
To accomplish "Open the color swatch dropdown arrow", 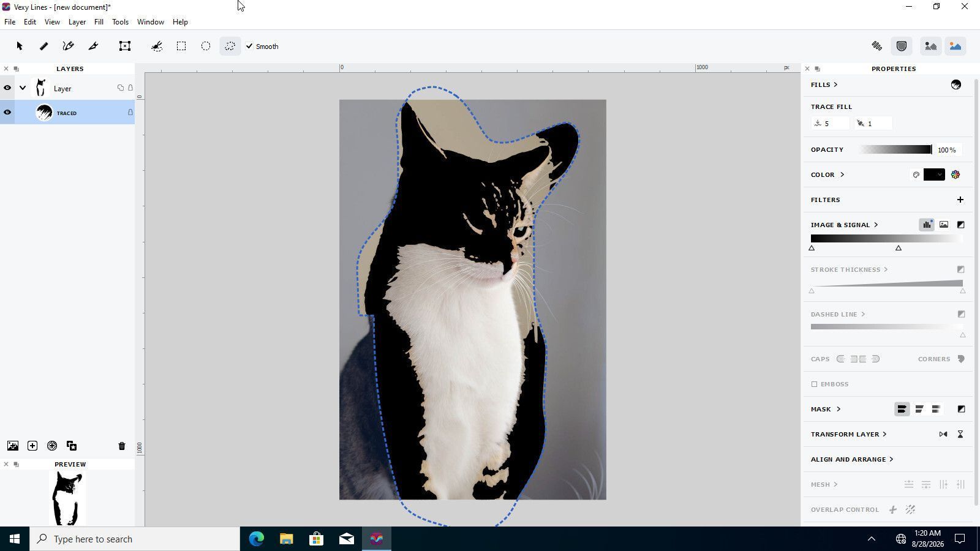I will coord(939,174).
